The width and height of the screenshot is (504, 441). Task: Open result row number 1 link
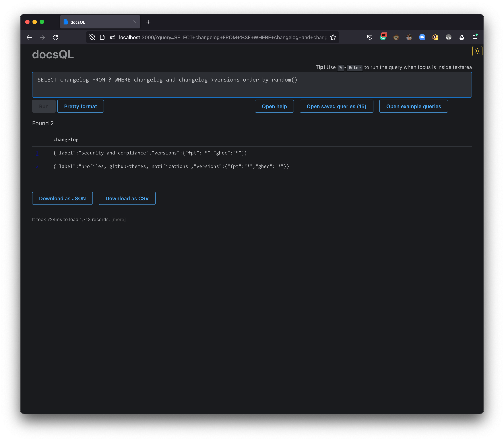pos(37,153)
